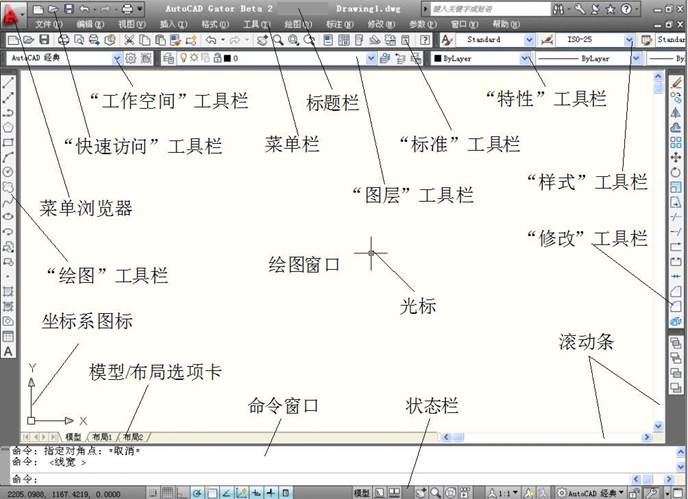Click Plot printer icon in quick access toolbar
This screenshot has width=688, height=499.
(127, 9)
